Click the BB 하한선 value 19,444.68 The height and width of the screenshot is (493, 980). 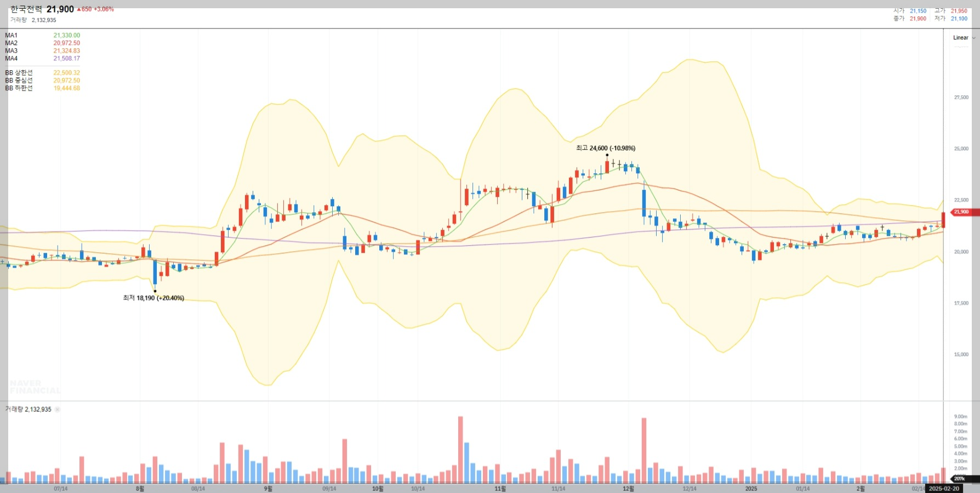point(66,88)
